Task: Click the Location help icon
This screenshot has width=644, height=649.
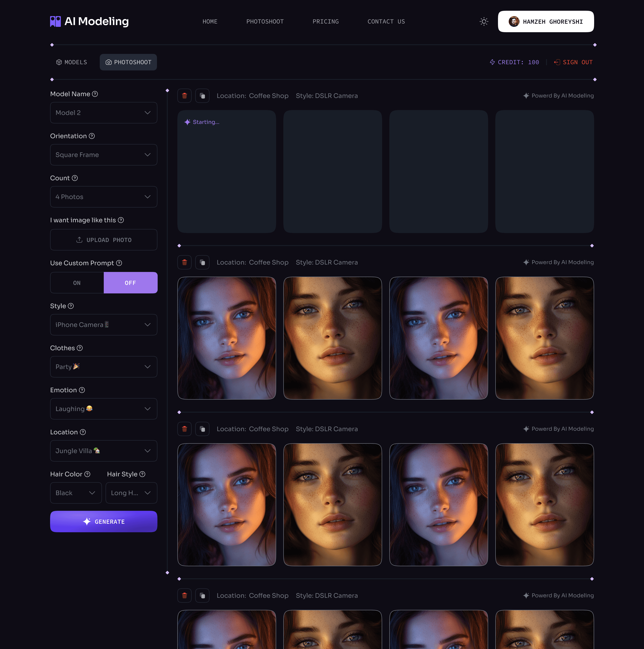Action: pos(83,432)
